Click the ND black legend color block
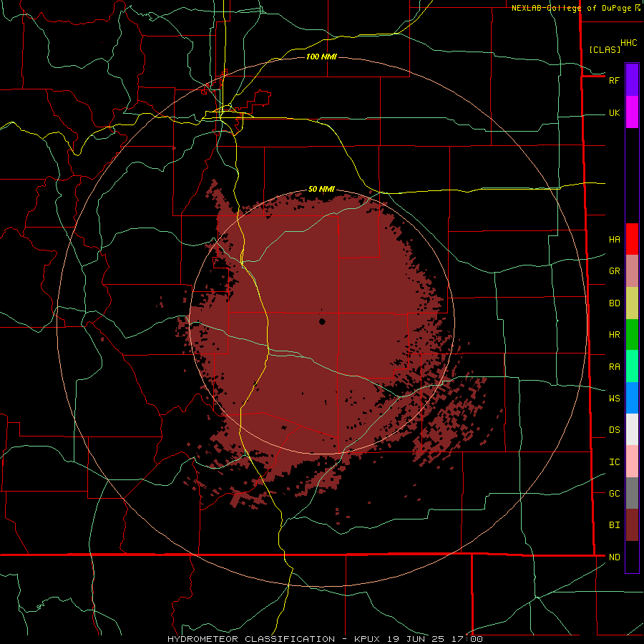The width and height of the screenshot is (644, 644). (632, 557)
